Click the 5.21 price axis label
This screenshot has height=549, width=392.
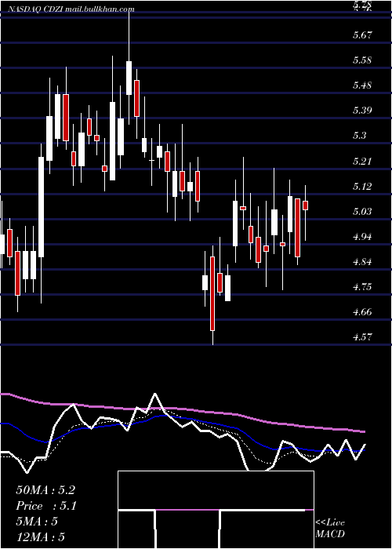(362, 161)
